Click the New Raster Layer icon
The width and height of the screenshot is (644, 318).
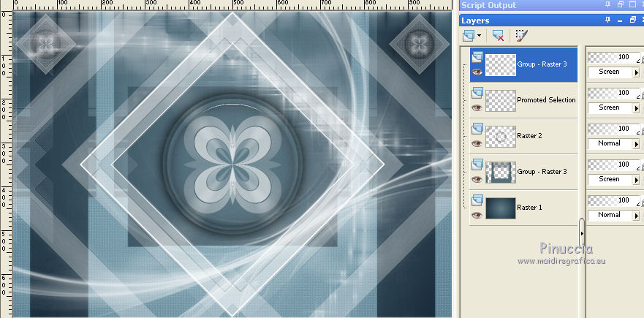pos(469,36)
